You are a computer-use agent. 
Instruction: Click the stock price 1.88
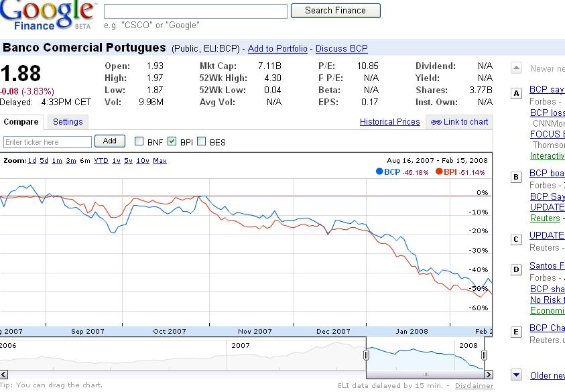[21, 74]
